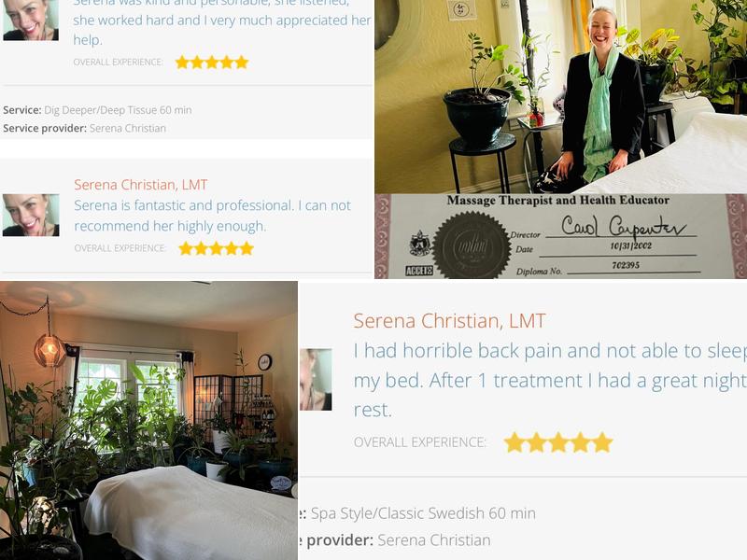Click the Carol Carpenter signature on the diploma
This screenshot has height=560, width=747.
pos(623,226)
